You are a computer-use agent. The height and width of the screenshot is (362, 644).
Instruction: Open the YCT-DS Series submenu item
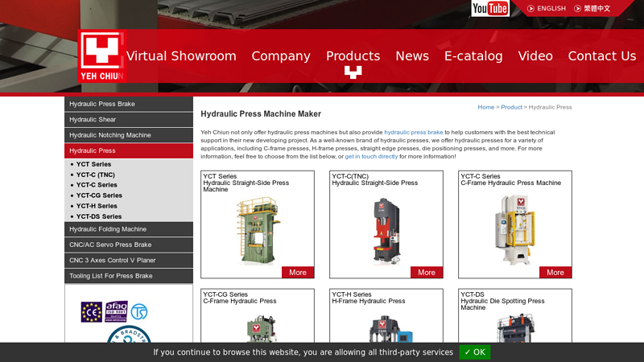click(x=98, y=216)
